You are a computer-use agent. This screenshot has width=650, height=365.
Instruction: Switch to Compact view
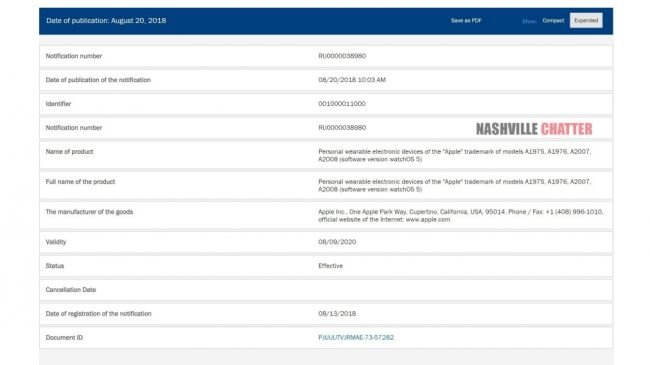553,20
